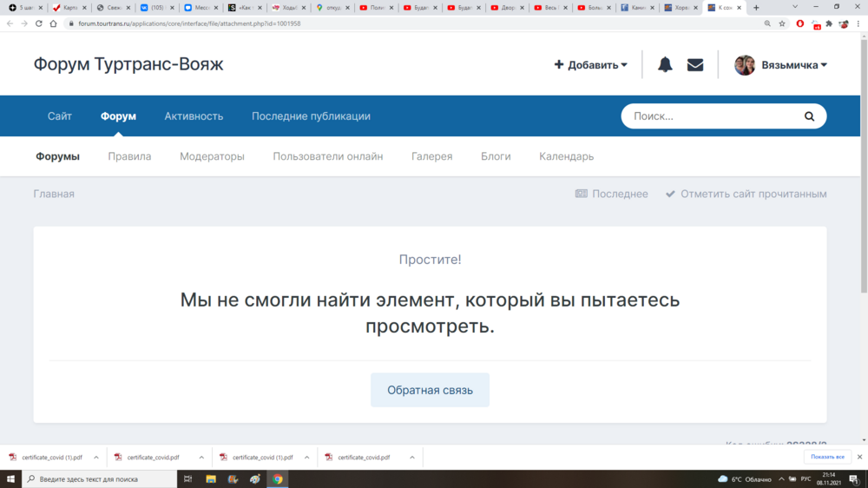
Task: Open the messages envelope icon
Action: [695, 65]
